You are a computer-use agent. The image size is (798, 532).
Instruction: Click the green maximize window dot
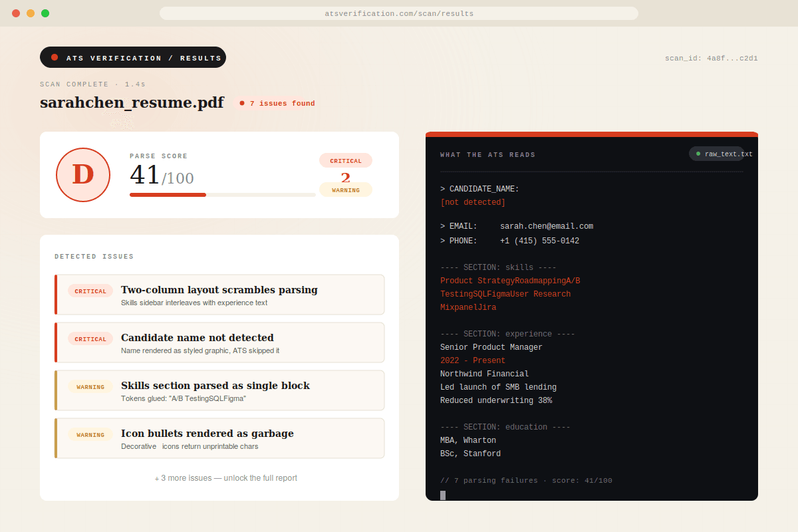tap(45, 13)
